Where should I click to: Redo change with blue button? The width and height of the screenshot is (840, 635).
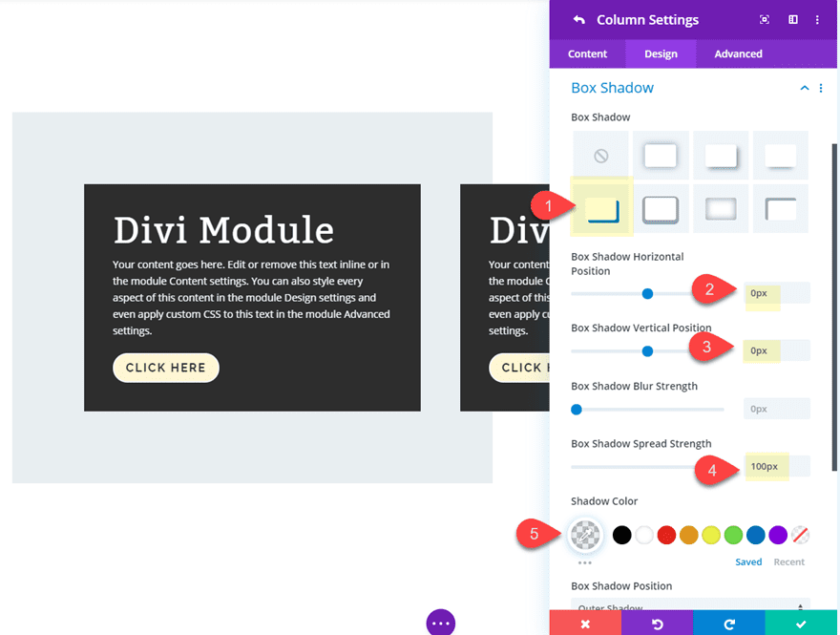click(729, 624)
